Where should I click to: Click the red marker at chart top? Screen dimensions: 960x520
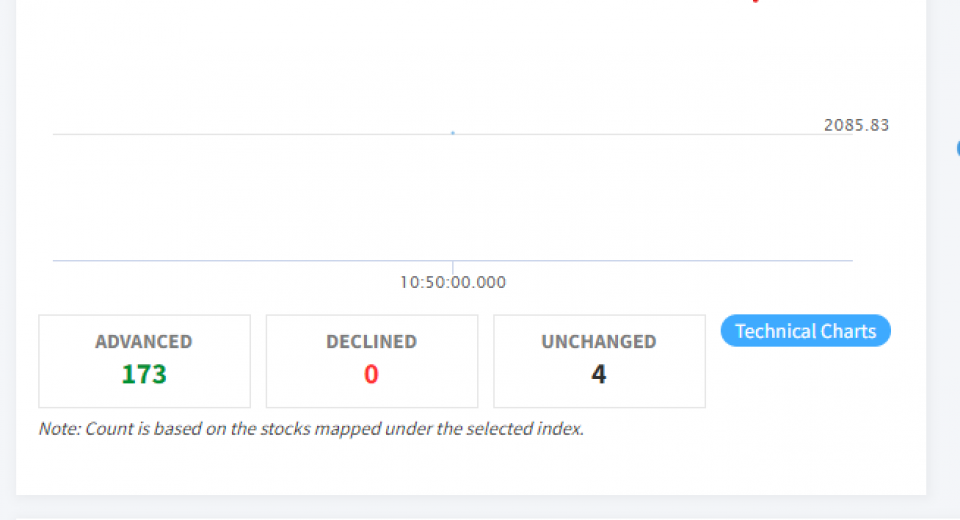coord(755,2)
